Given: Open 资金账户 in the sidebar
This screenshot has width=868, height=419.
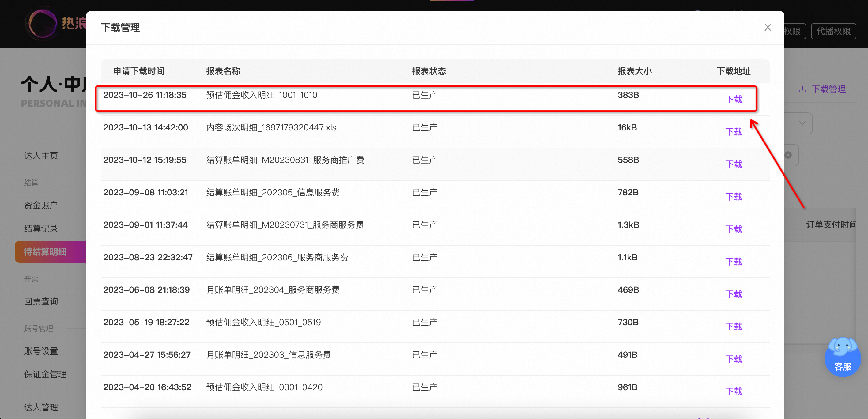Looking at the screenshot, I should point(41,205).
